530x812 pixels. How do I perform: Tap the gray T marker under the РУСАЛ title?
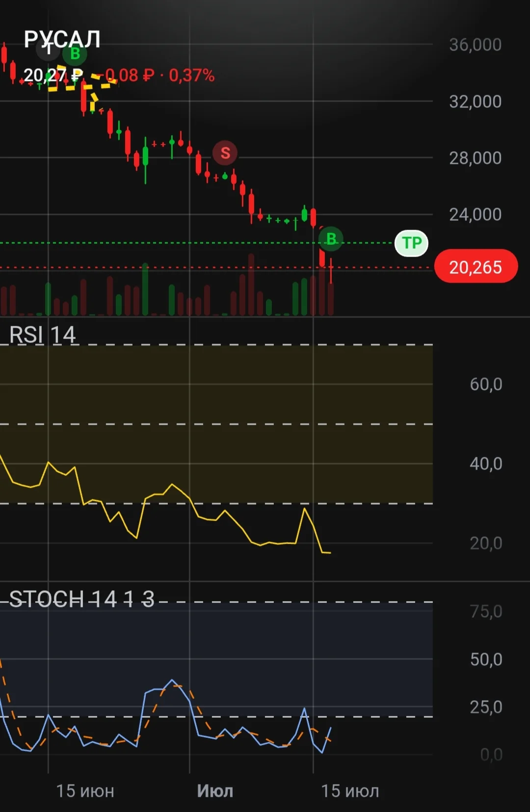coord(48,49)
